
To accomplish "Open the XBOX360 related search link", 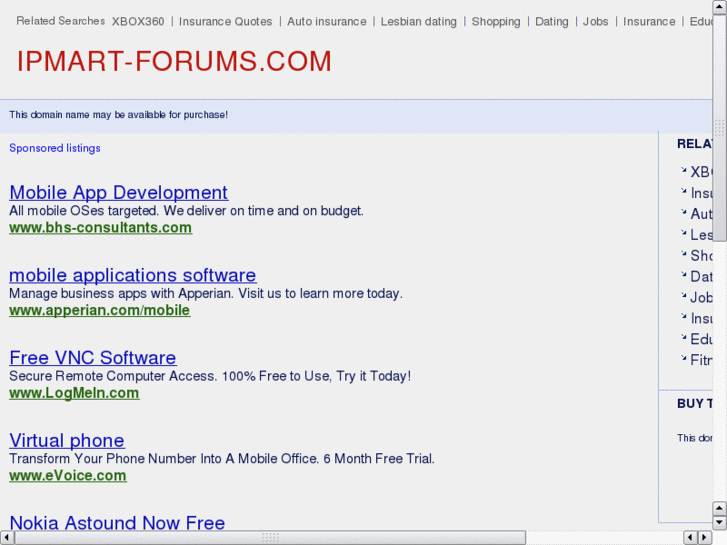I will coord(138,21).
